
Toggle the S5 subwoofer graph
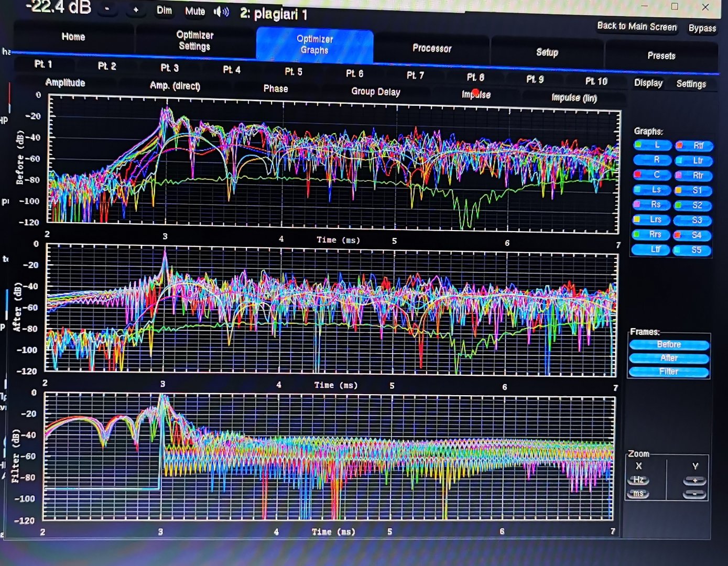pyautogui.click(x=692, y=250)
